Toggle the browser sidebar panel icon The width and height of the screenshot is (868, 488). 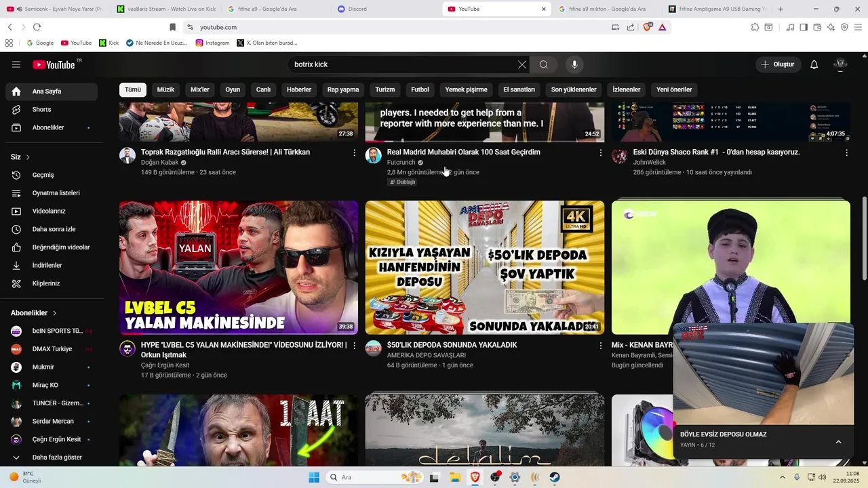click(x=804, y=27)
